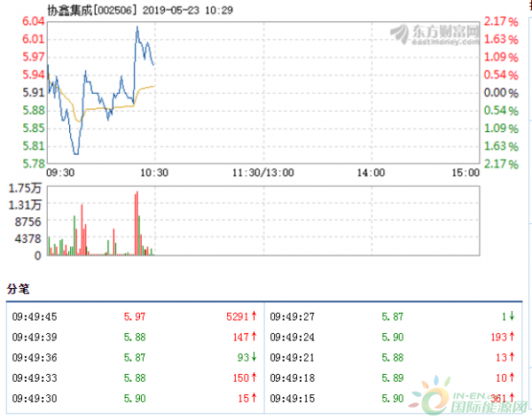Click the tallest red volume bar
The width and height of the screenshot is (532, 420).
137,223
